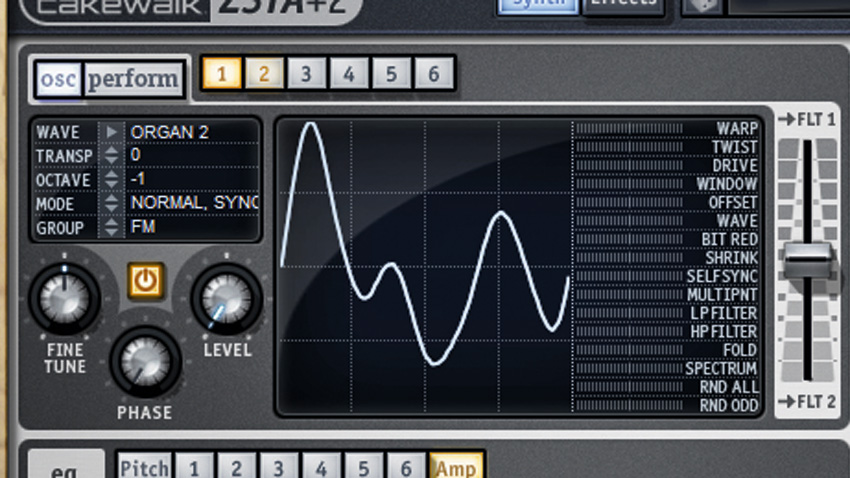This screenshot has height=478, width=850.
Task: Click the LP FILTER slider bar
Action: coord(629,313)
